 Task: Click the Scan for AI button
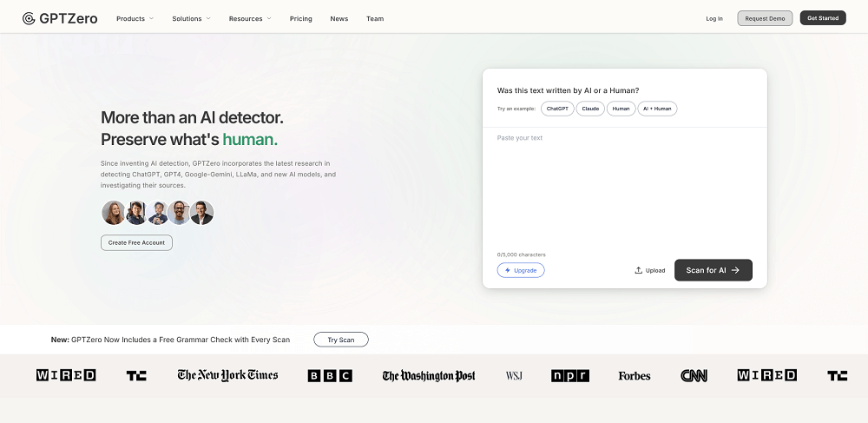coord(713,270)
